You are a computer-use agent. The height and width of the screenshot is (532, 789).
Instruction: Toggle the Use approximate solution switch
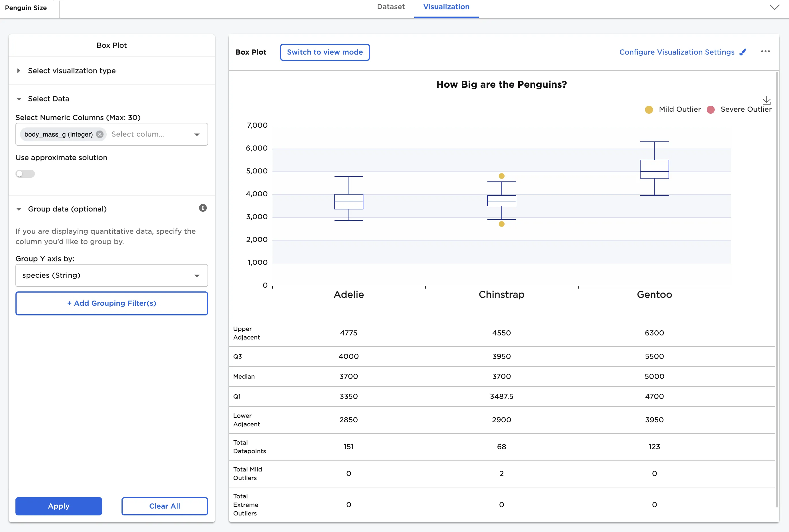pyautogui.click(x=25, y=174)
